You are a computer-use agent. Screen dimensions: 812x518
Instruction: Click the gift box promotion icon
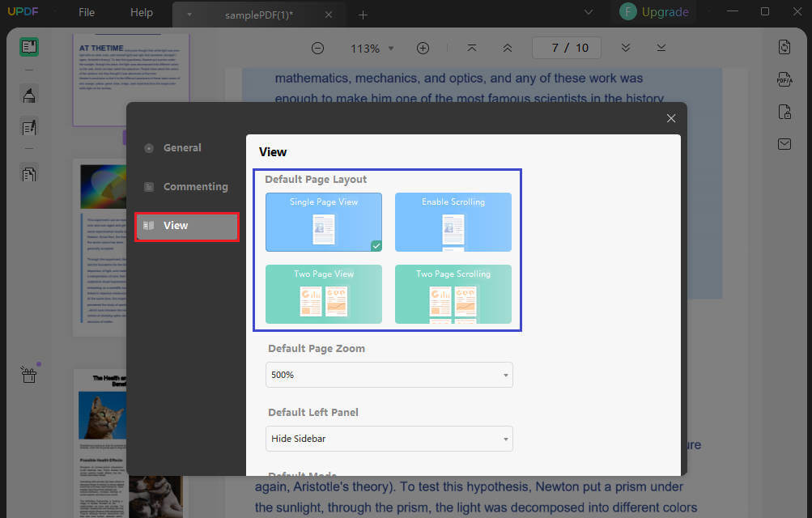[28, 374]
